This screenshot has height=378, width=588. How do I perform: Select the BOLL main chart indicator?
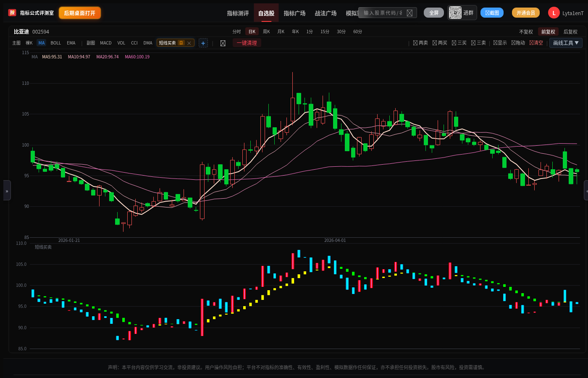click(x=56, y=43)
